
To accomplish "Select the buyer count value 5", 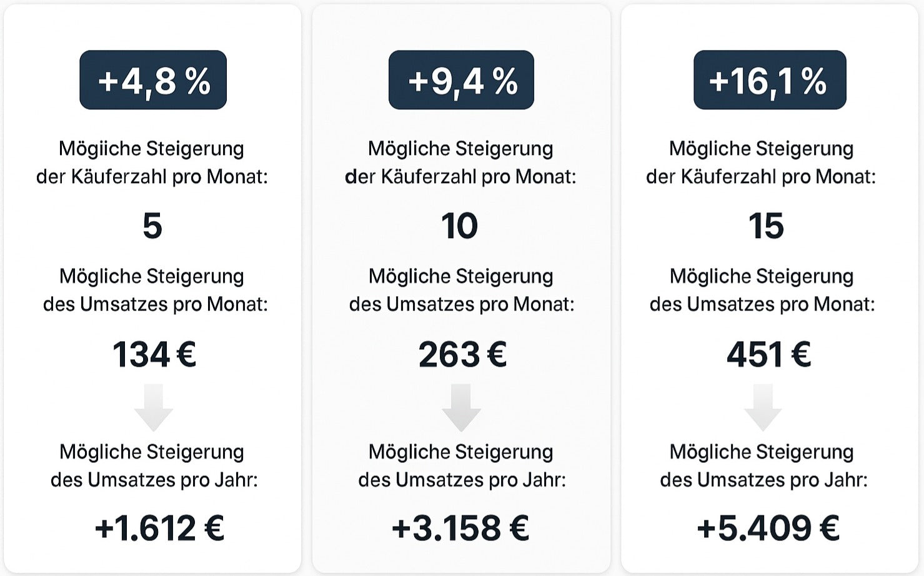I will pyautogui.click(x=152, y=226).
